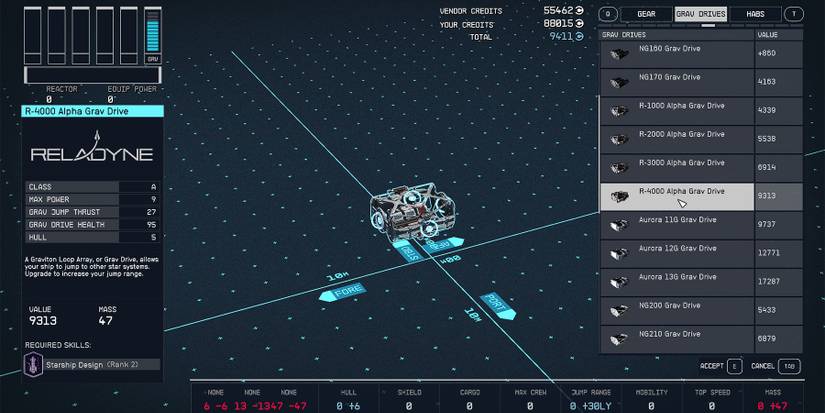Pick the Aurora 11G Grav Drive icon

click(x=619, y=224)
